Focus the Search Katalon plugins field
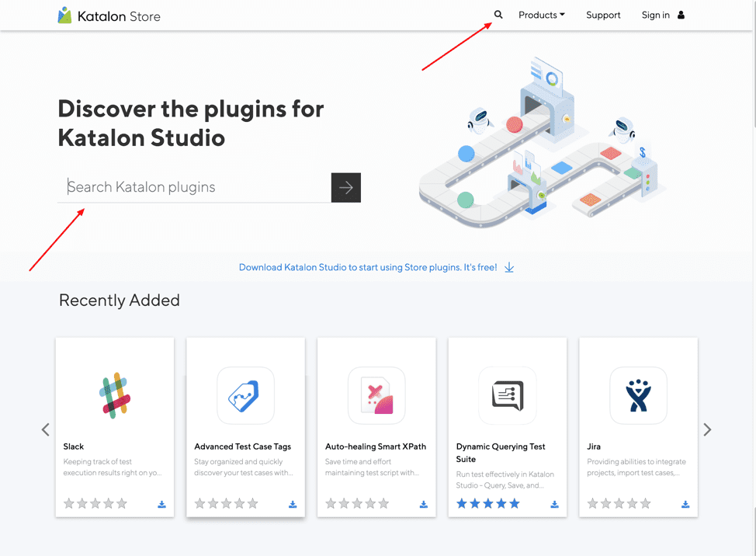 [194, 187]
